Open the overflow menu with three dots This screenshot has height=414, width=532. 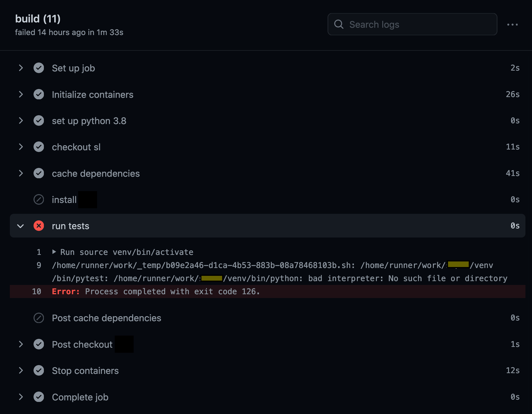click(513, 24)
